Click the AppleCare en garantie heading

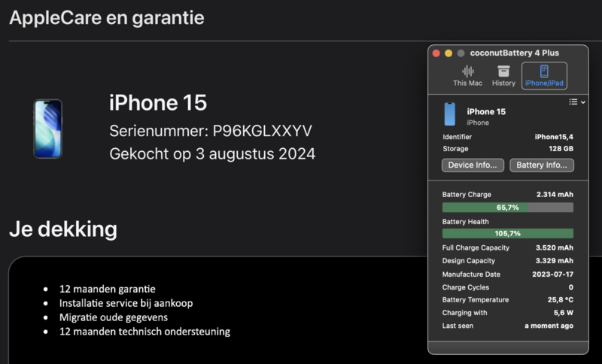click(106, 18)
